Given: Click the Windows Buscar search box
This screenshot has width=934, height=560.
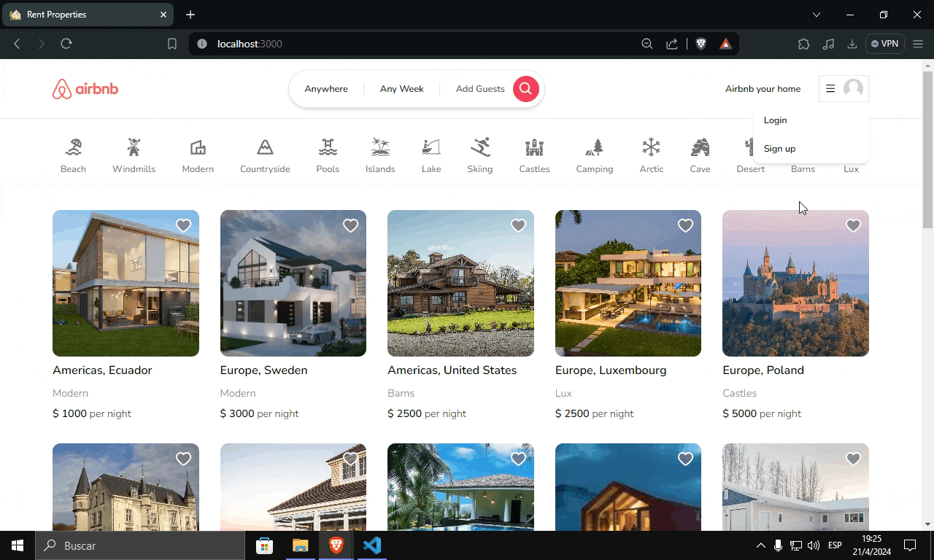Looking at the screenshot, I should pos(140,545).
